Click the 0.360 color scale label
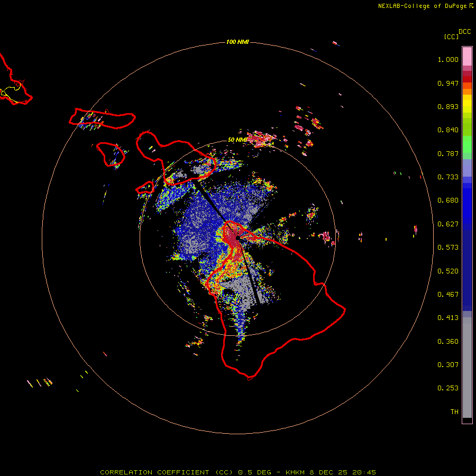Viewport: 476px width, 476px height. point(448,342)
